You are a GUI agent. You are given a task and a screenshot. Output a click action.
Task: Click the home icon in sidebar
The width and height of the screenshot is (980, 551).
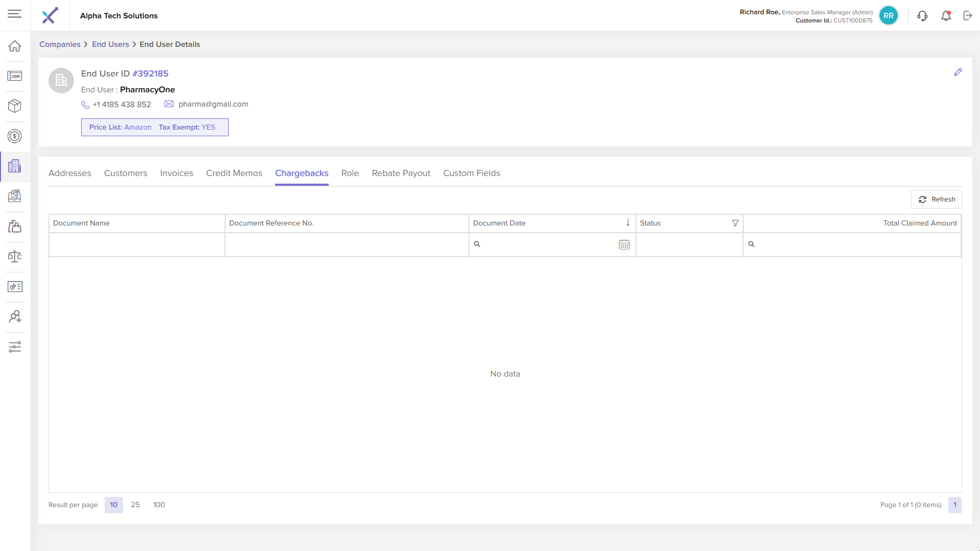click(15, 46)
